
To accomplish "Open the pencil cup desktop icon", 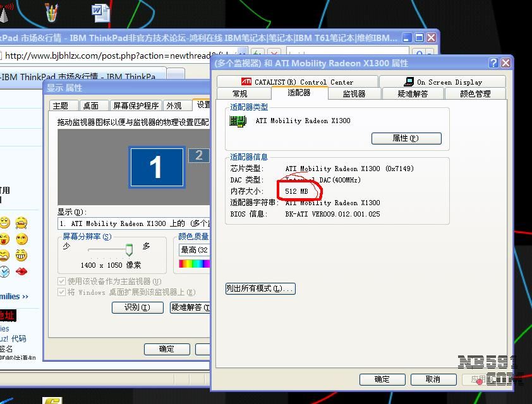I will pos(52,12).
